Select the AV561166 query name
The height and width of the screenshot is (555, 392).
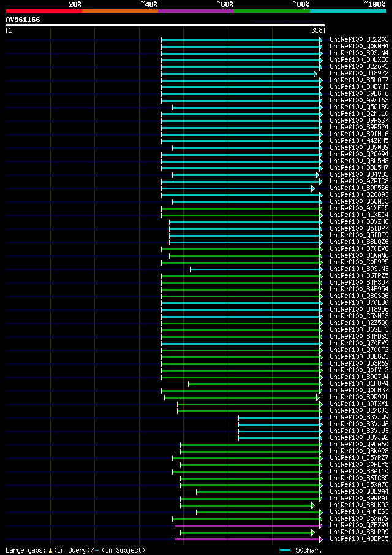click(23, 20)
